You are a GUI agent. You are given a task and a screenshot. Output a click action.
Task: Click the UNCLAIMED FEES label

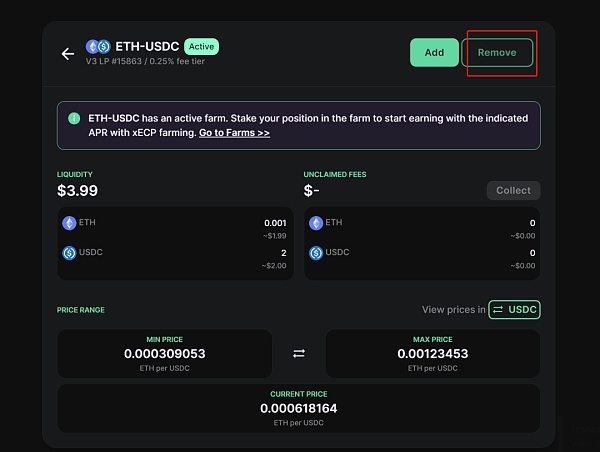[x=335, y=175]
